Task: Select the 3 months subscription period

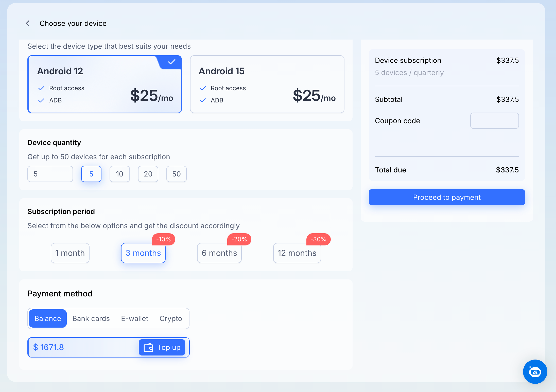Action: (x=143, y=253)
